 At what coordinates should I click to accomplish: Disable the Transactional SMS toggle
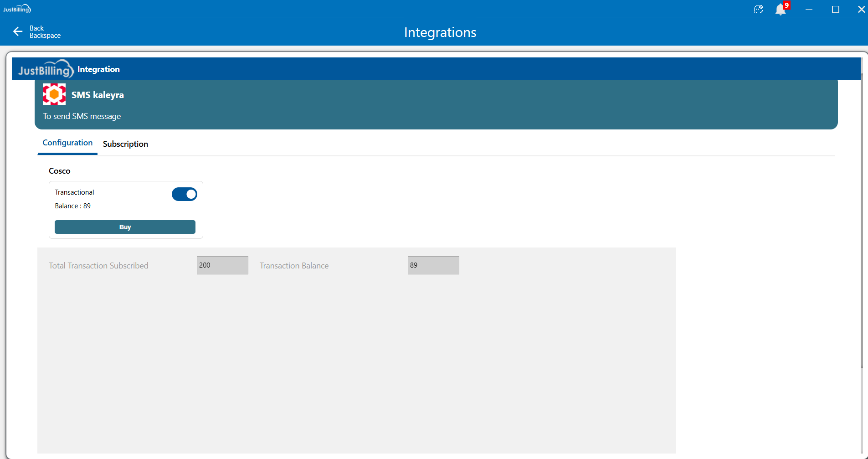185,194
